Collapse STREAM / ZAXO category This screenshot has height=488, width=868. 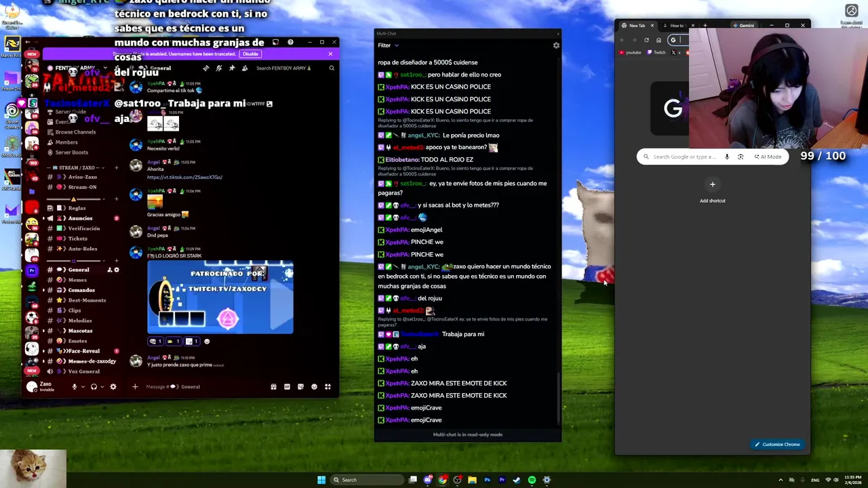pos(78,167)
